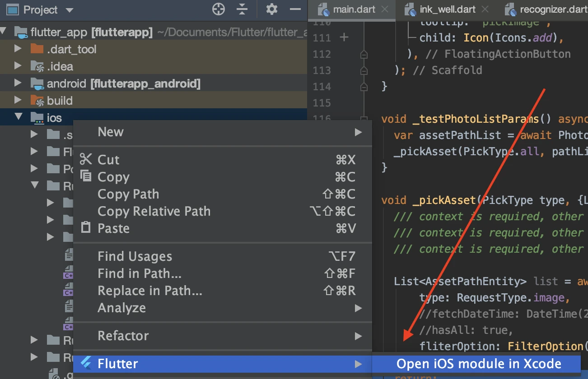Hide the Project panel with minus icon
Viewport: 588px width, 379px height.
point(295,9)
